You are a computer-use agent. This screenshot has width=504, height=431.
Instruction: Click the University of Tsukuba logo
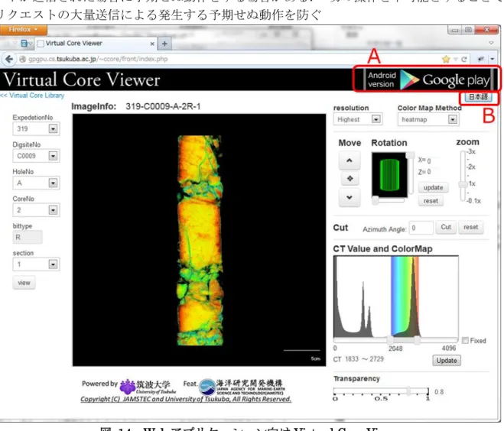click(x=148, y=387)
